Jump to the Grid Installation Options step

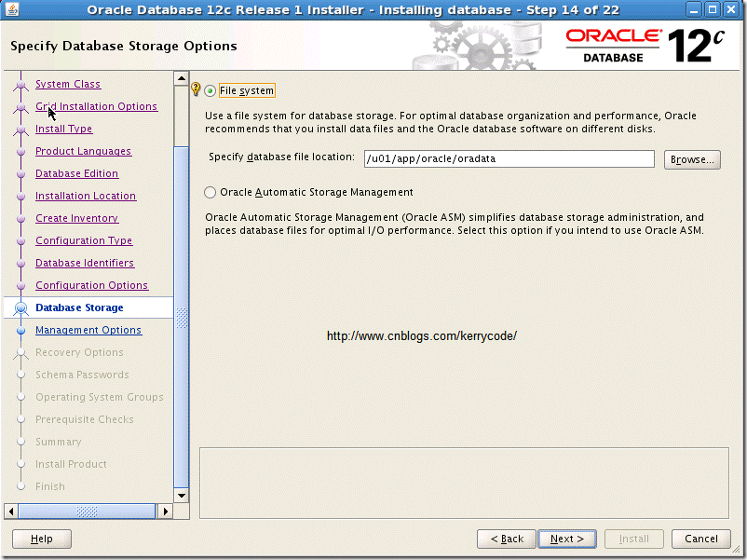[96, 106]
